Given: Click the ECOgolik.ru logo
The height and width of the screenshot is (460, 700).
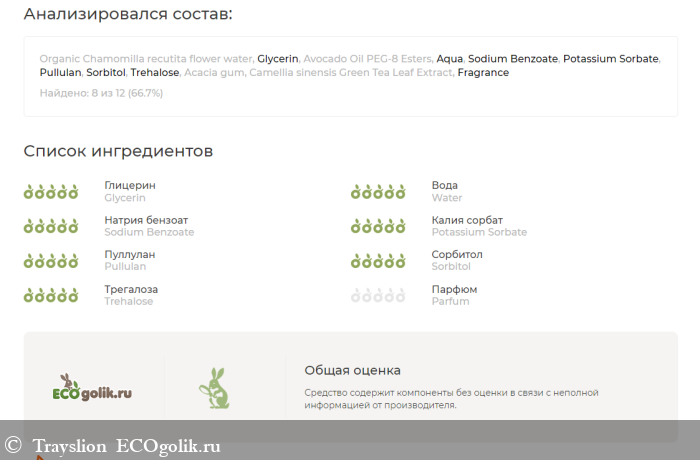Looking at the screenshot, I should tap(91, 389).
